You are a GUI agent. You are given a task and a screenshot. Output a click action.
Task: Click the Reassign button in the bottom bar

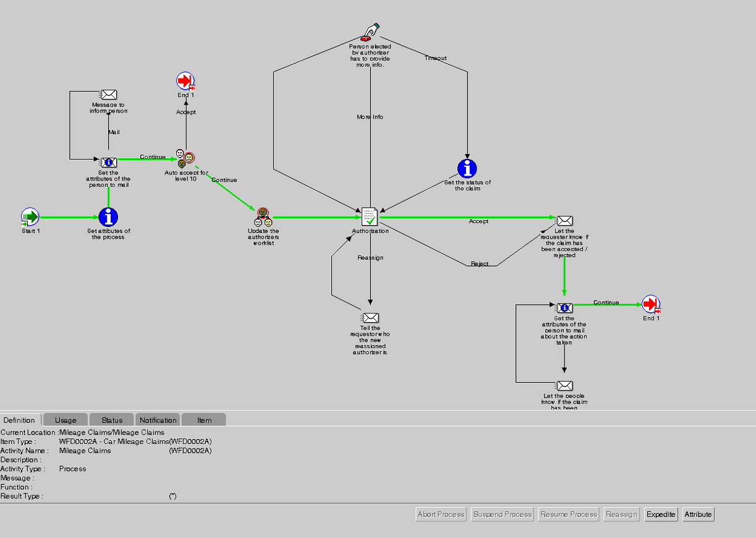click(x=621, y=515)
